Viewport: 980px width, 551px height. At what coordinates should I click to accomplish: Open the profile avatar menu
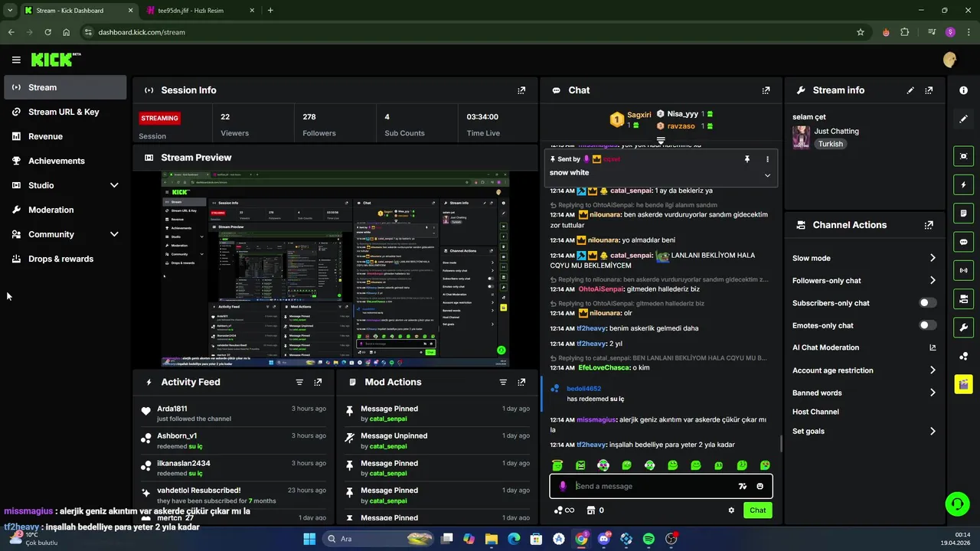[949, 60]
